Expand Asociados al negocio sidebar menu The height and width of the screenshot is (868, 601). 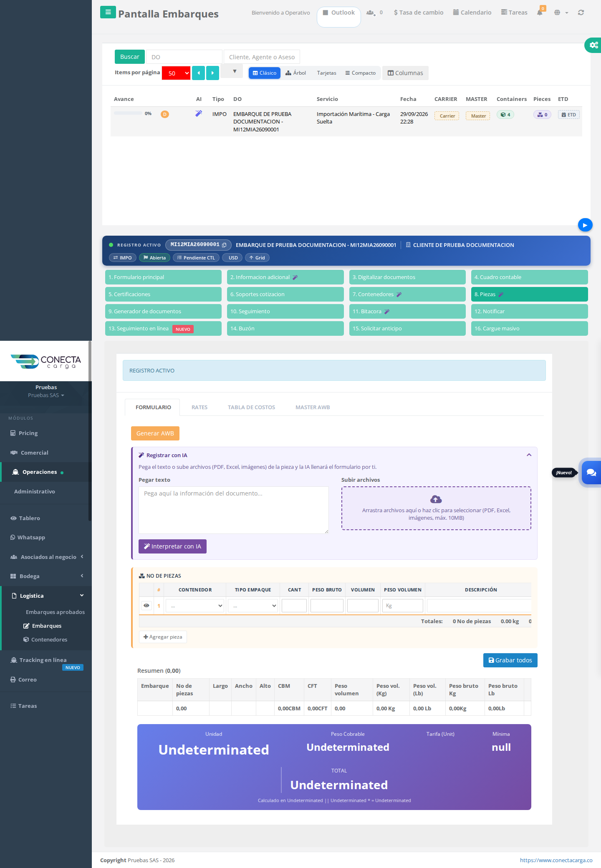46,557
